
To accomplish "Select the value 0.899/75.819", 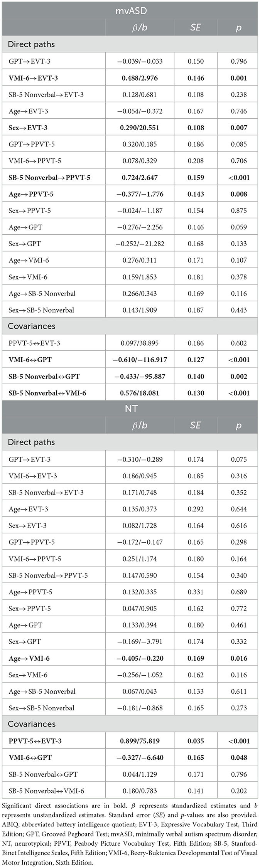I will click(x=140, y=741).
